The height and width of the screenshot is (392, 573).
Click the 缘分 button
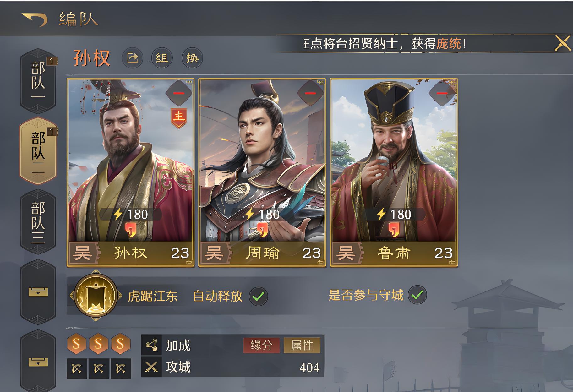pyautogui.click(x=261, y=346)
